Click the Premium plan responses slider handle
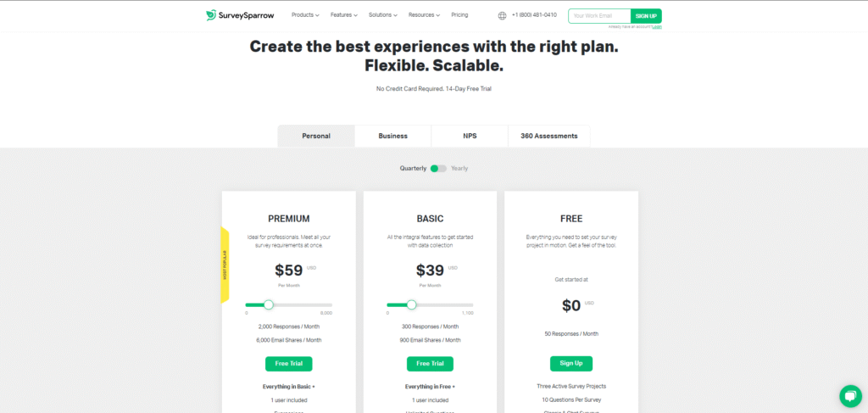The image size is (868, 413). pos(269,304)
